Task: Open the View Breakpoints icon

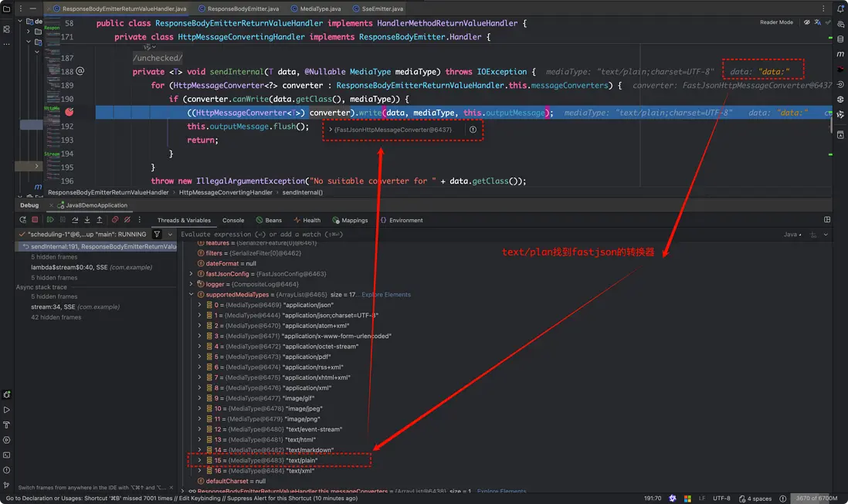Action: point(114,220)
